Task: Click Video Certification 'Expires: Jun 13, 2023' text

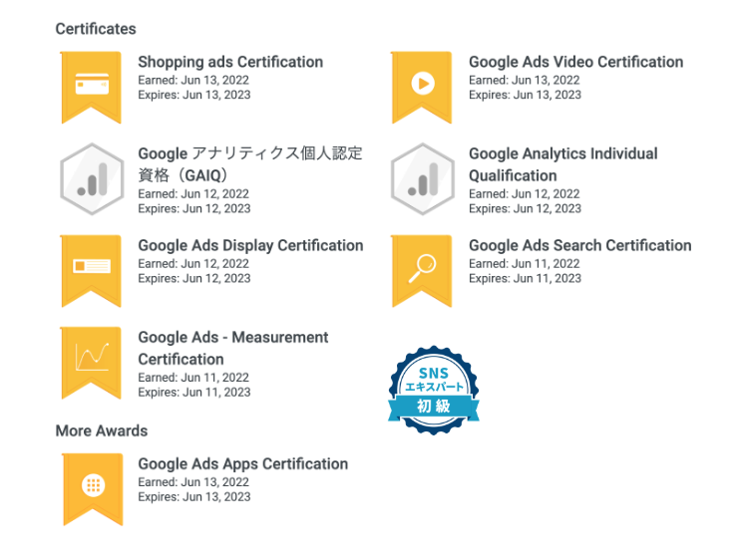Action: pos(525,95)
